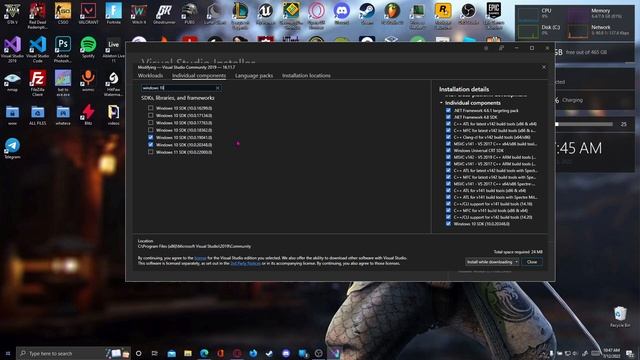Open Telegram desktop icon

12,148
